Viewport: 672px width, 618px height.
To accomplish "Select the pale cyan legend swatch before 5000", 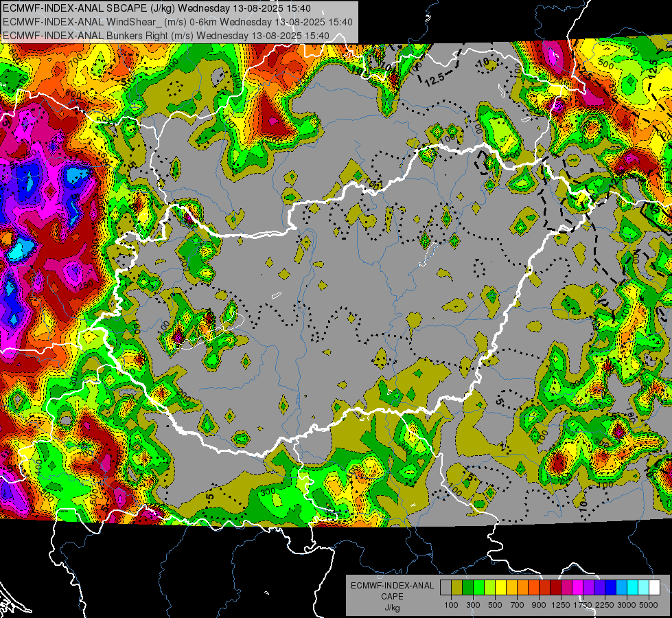I will 644,587.
